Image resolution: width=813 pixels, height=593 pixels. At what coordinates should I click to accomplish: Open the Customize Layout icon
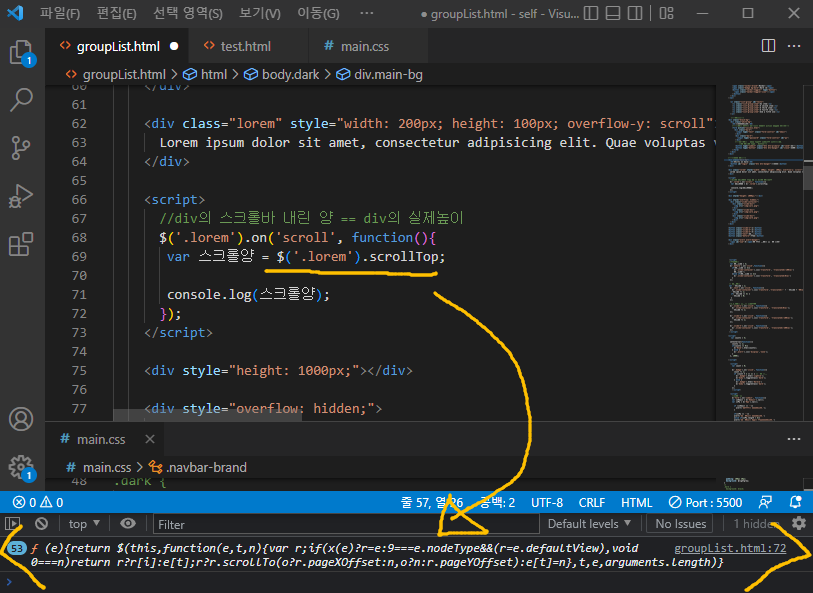666,13
